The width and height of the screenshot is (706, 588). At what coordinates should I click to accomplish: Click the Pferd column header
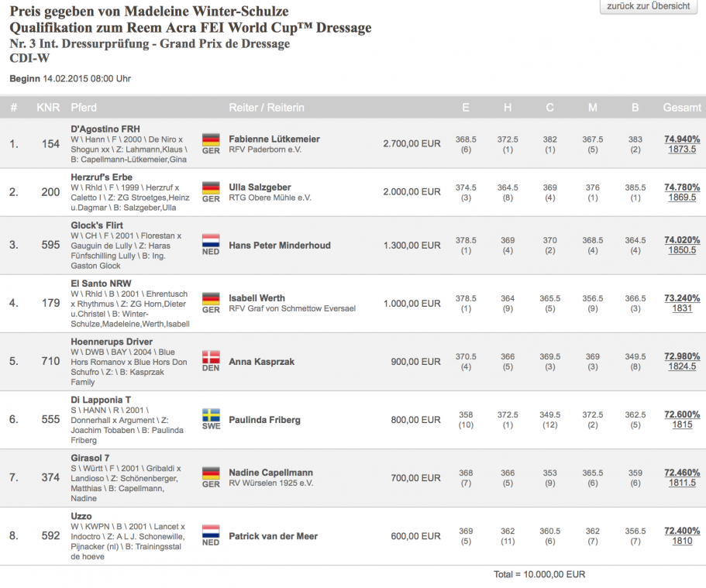tap(84, 108)
